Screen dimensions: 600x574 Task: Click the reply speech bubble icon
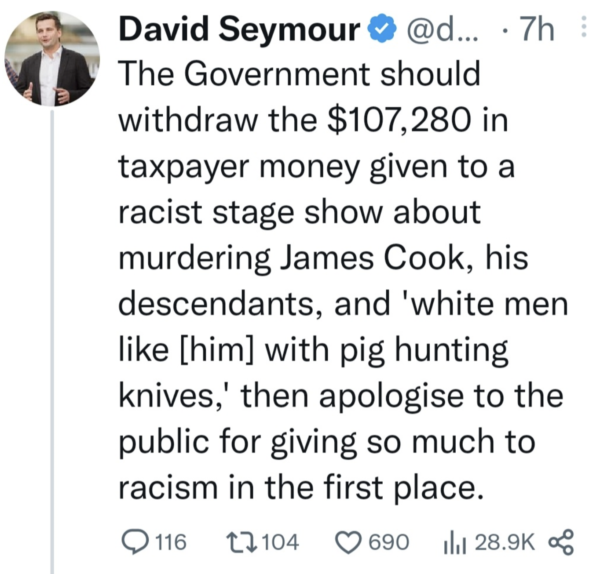[x=135, y=543]
